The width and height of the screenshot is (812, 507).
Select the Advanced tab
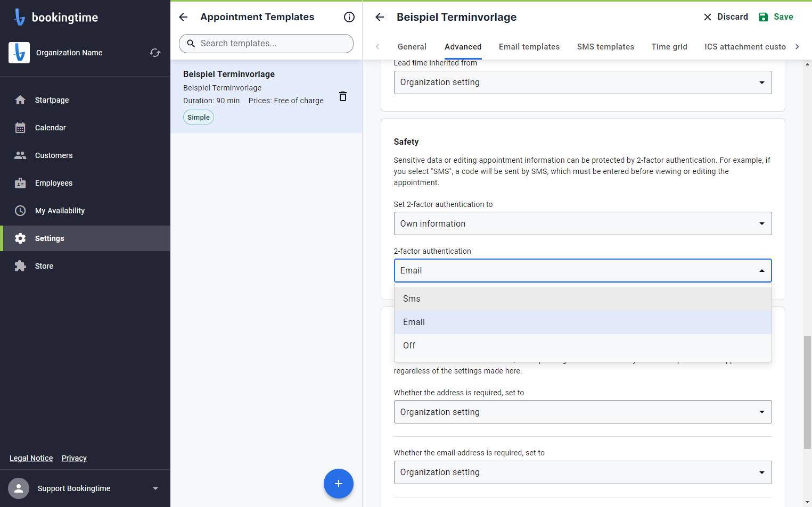coord(463,47)
